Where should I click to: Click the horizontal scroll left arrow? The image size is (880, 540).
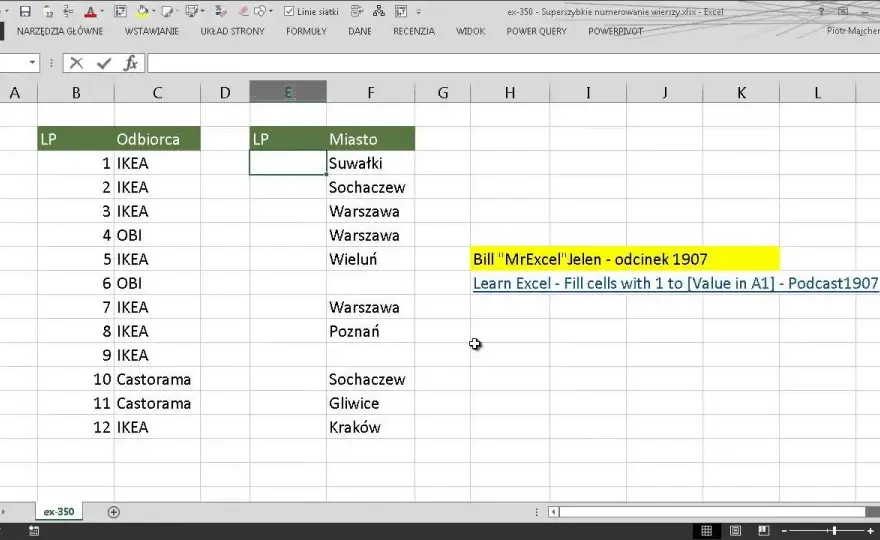coord(553,512)
